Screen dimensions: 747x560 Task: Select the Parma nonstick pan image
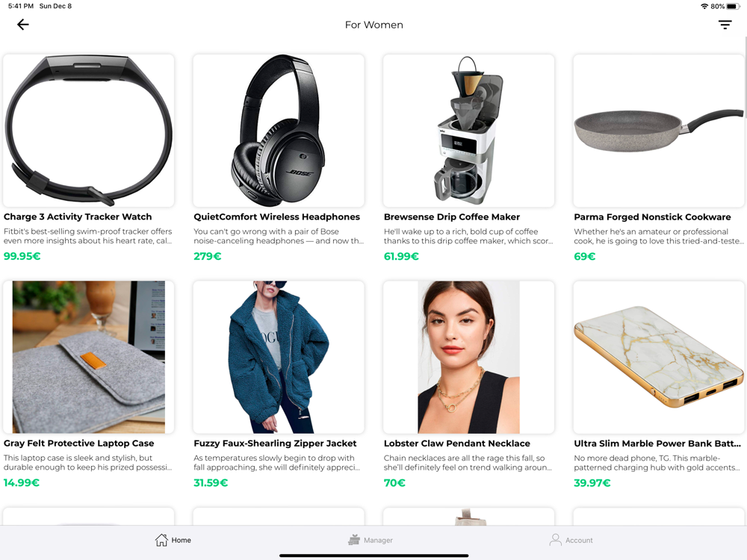[659, 131]
